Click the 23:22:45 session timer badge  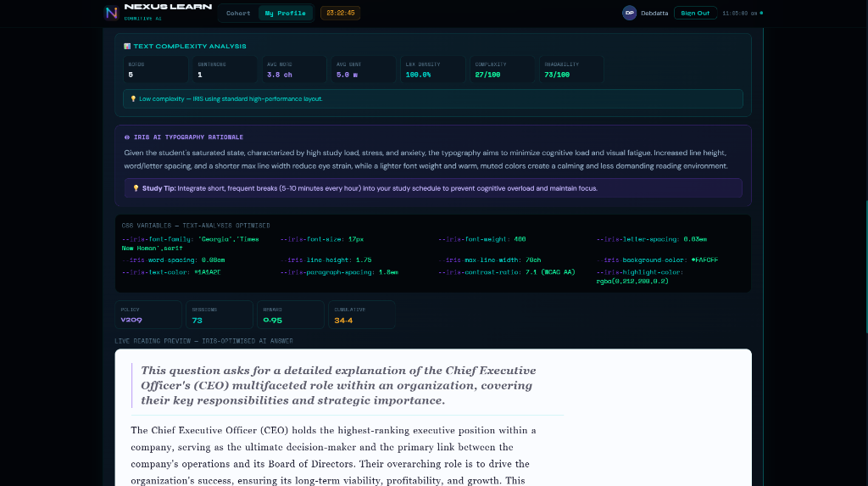click(341, 13)
